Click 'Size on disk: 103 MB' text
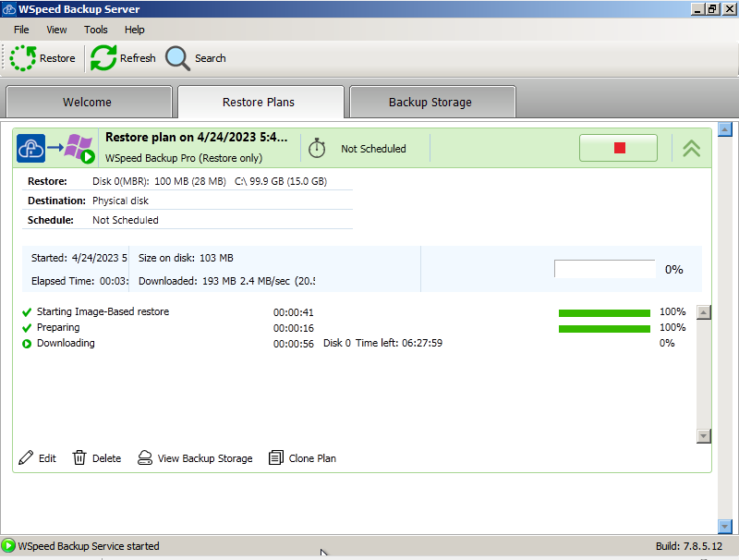This screenshot has height=560, width=739. pyautogui.click(x=186, y=258)
